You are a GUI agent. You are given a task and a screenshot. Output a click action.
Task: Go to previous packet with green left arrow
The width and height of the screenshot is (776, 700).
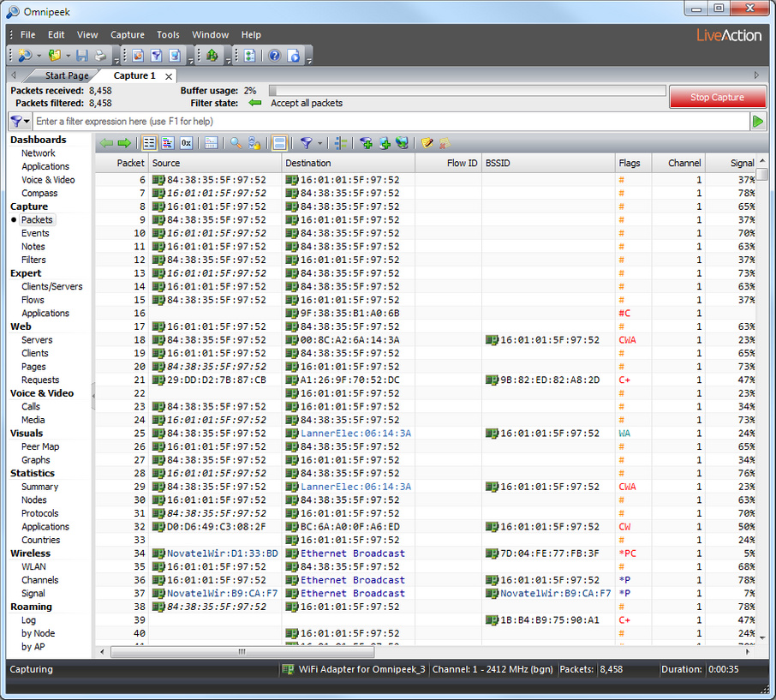click(x=106, y=144)
